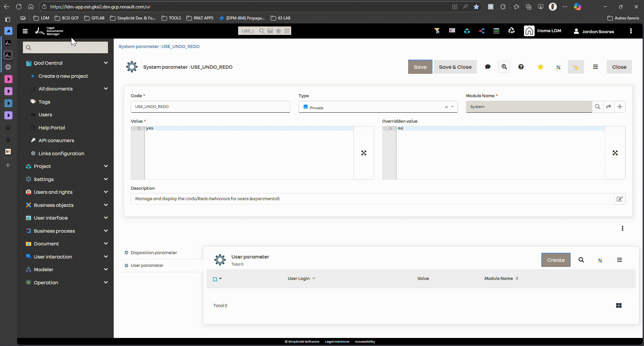Click the Save & Close button
644x346 pixels.
click(x=455, y=67)
